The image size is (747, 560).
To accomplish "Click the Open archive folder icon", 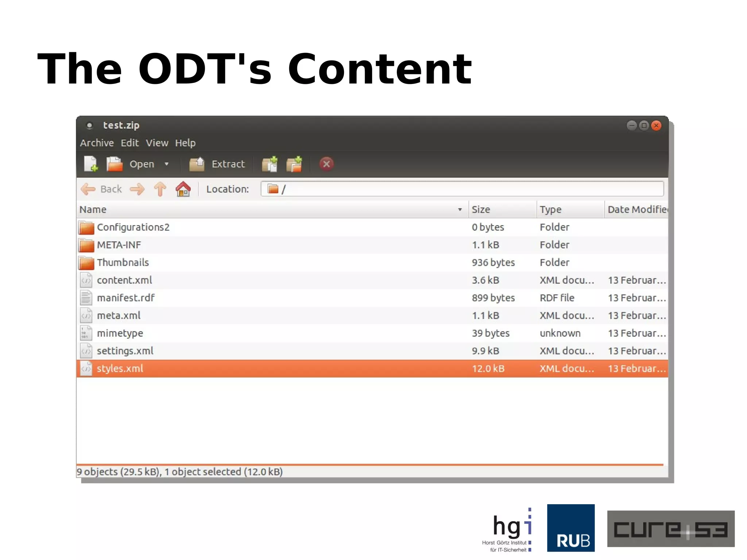I will (x=115, y=164).
